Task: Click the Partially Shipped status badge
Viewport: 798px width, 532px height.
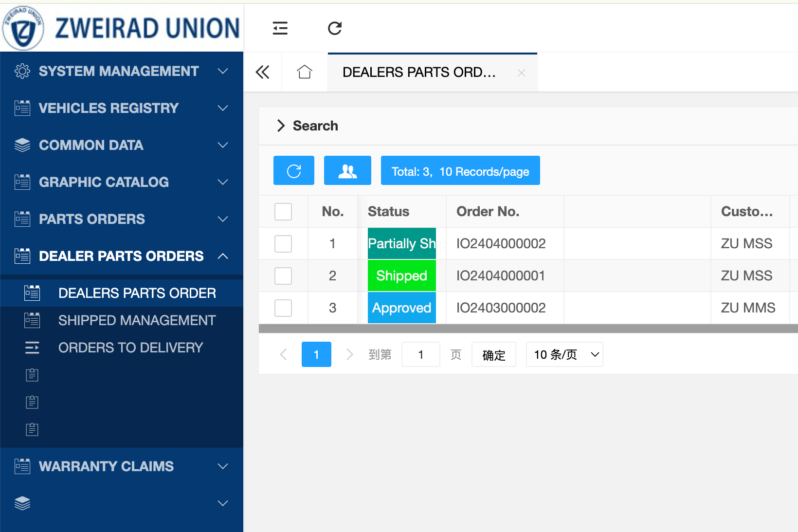Action: coord(402,243)
